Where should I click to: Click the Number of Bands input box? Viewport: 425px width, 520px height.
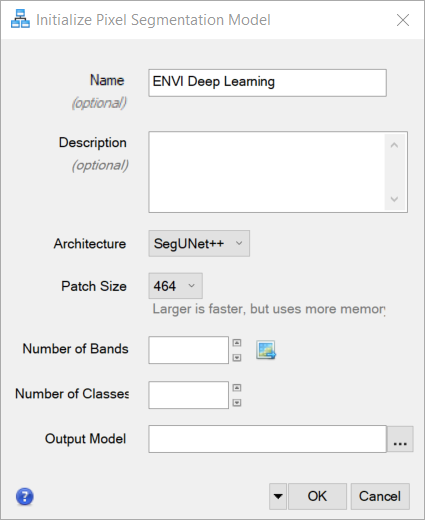189,350
